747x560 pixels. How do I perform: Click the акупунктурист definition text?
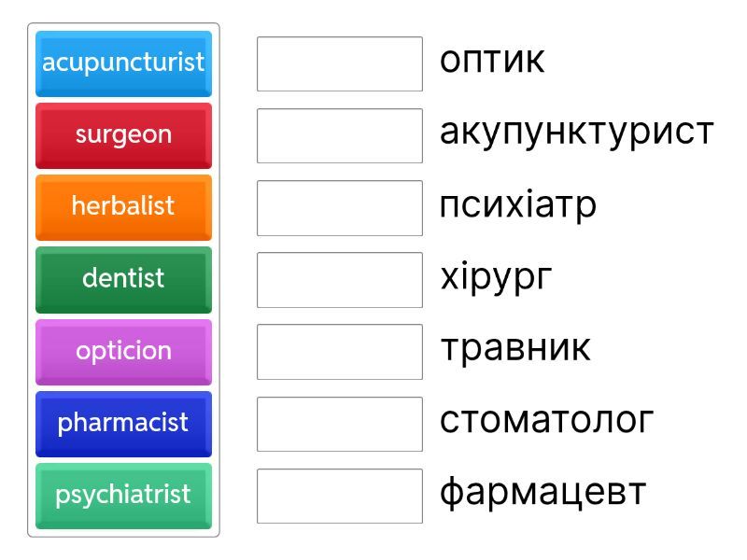point(576,133)
